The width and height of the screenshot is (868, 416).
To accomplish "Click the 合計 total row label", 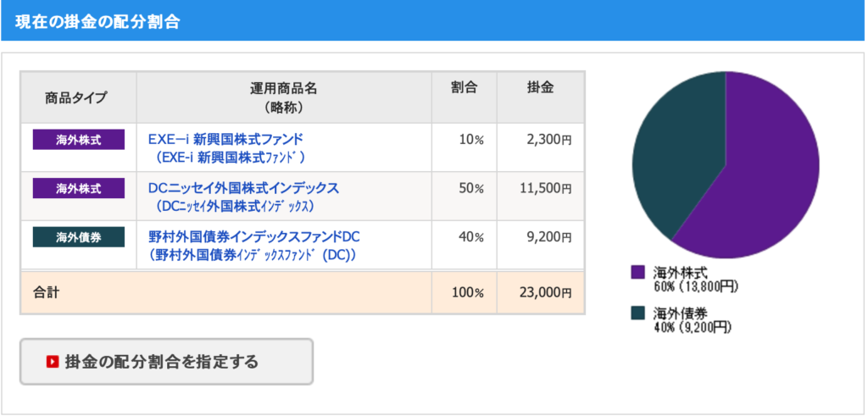I will click(47, 292).
